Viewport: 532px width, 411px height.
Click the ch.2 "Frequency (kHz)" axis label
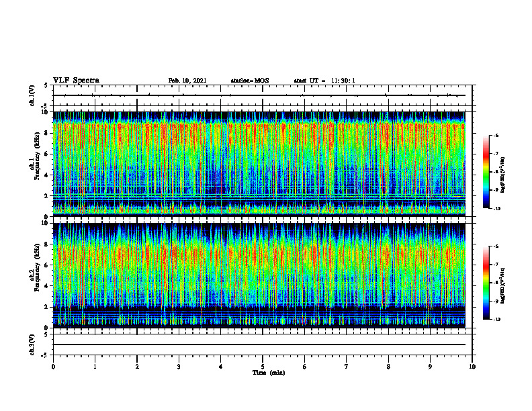38,267
